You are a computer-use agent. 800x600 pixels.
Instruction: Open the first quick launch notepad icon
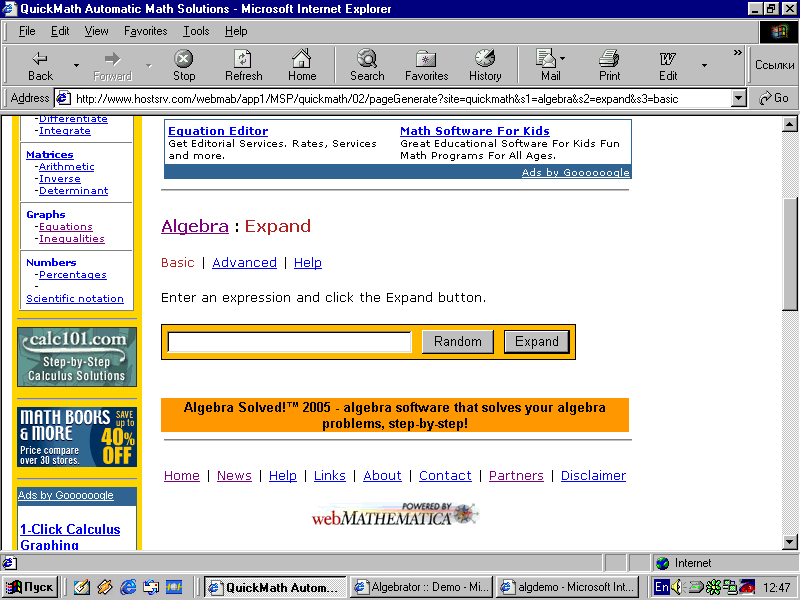point(82,587)
